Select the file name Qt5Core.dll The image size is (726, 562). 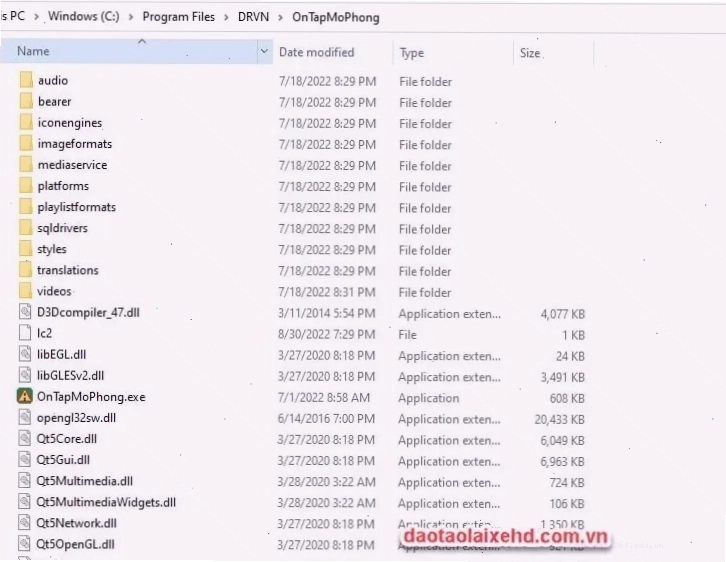[x=67, y=439]
